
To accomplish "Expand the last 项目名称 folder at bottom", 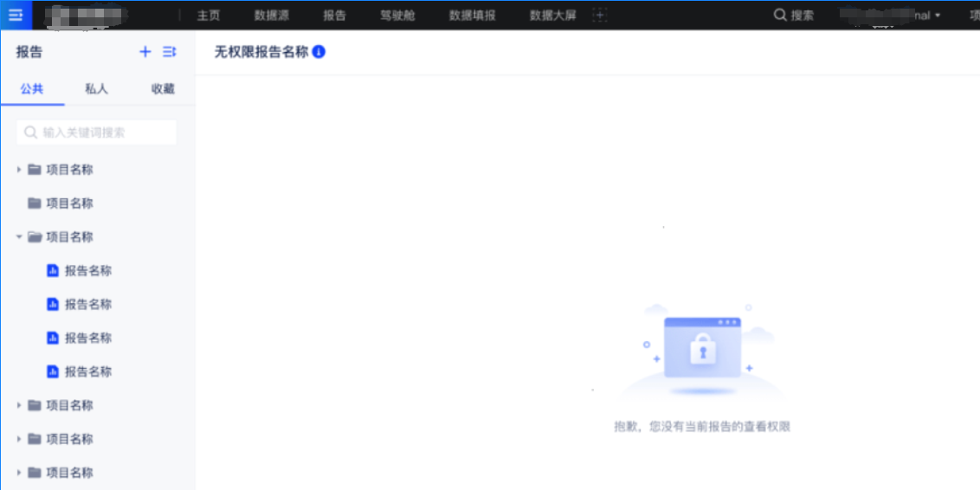I will (x=19, y=473).
